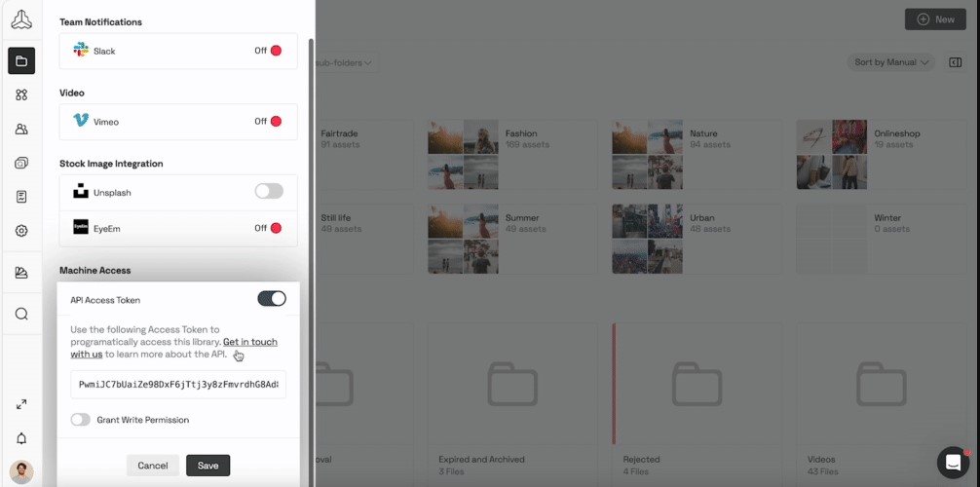Viewport: 980px width, 487px height.
Task: Open the Expired and Archived folder icon
Action: point(512,383)
